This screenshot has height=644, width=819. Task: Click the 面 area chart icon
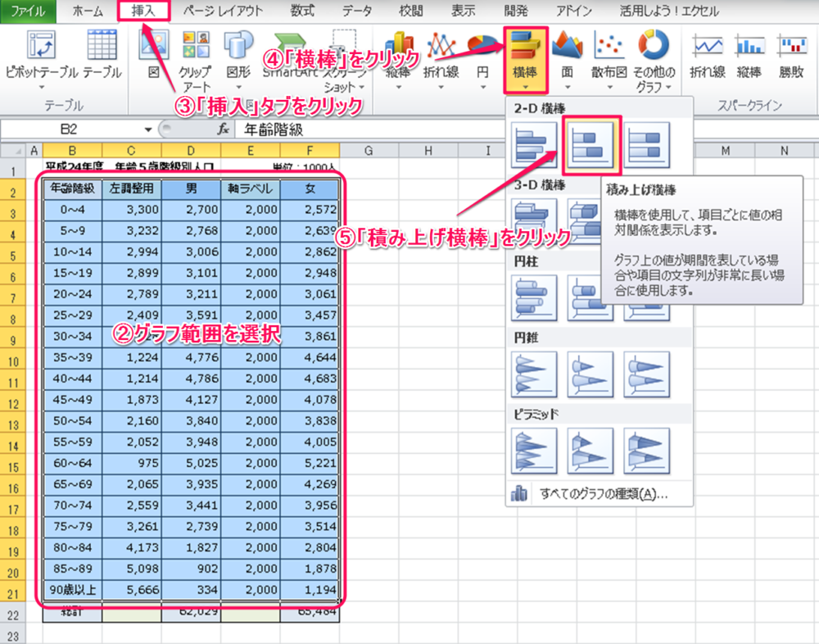[x=567, y=49]
